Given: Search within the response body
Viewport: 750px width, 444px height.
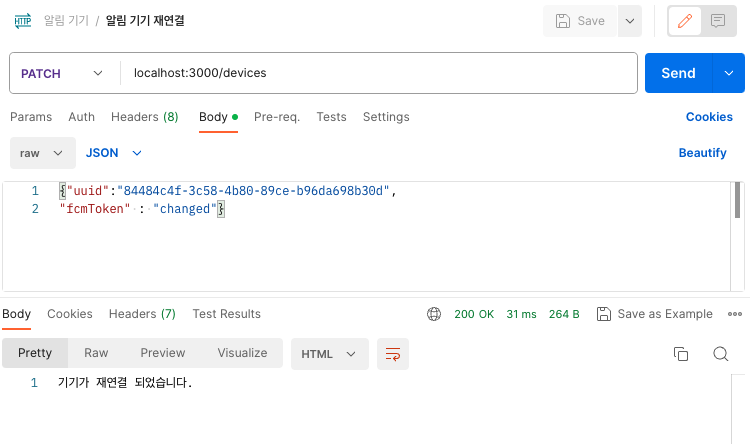Looking at the screenshot, I should click(720, 354).
